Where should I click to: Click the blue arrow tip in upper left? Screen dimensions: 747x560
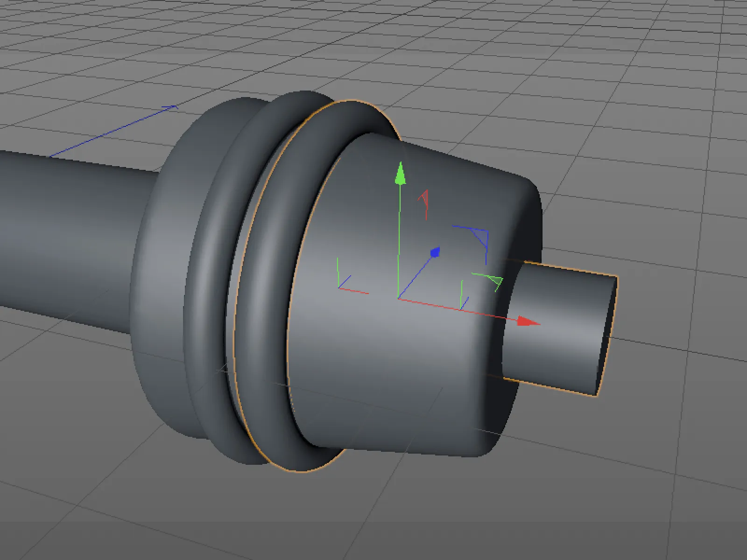click(x=170, y=108)
